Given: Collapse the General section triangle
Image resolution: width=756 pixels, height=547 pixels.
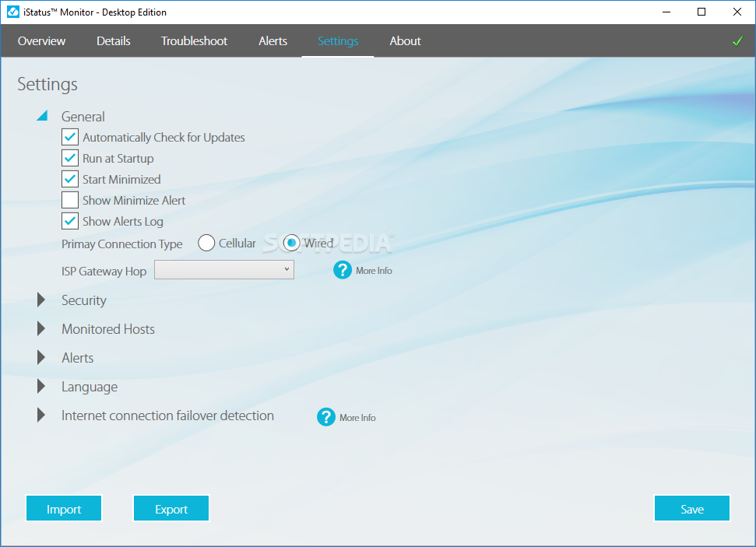Looking at the screenshot, I should pos(42,116).
